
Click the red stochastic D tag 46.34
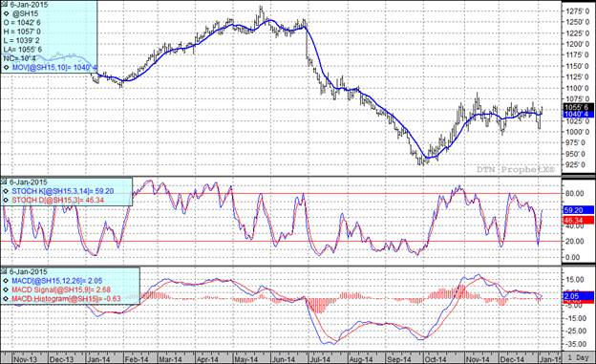point(579,221)
